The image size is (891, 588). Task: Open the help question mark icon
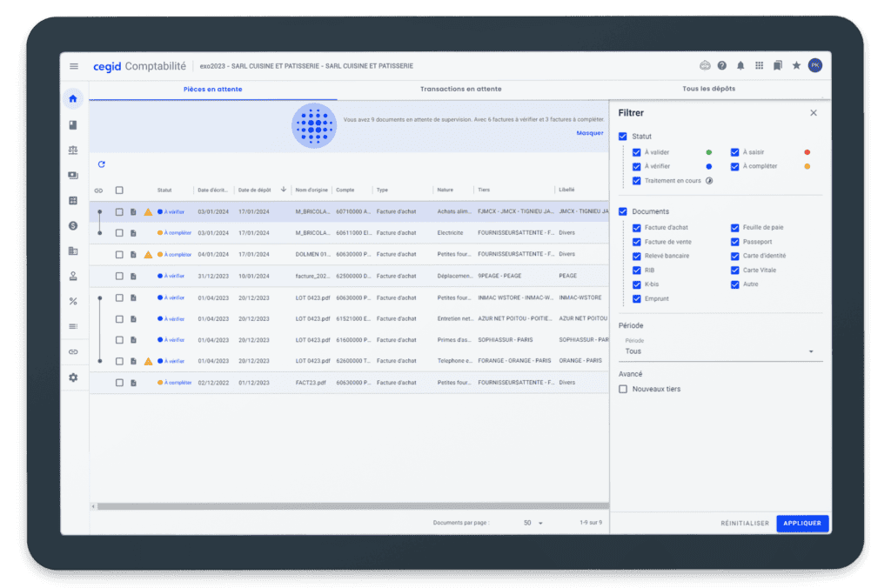pyautogui.click(x=722, y=66)
